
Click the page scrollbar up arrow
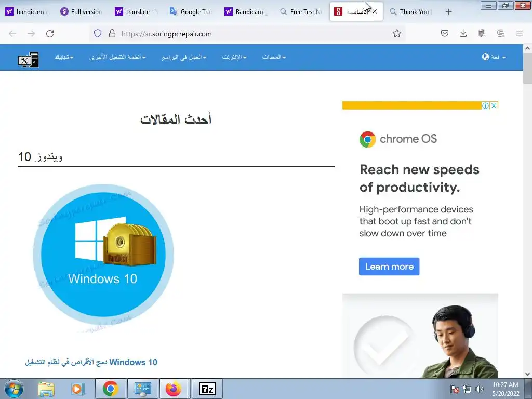[527, 48]
